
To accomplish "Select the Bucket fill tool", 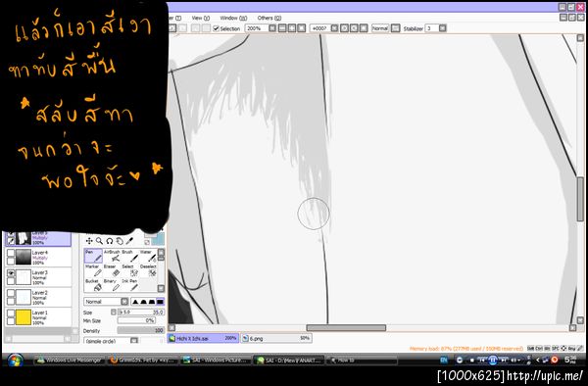I will [93, 285].
